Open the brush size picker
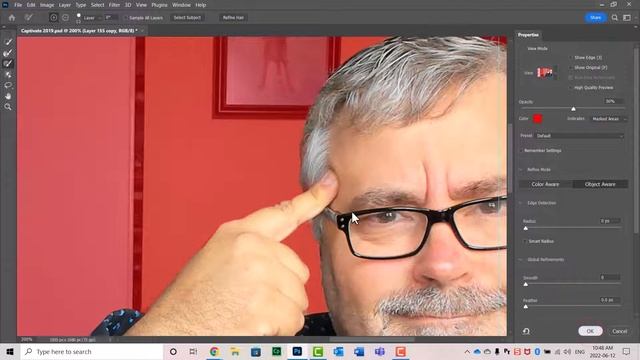The height and width of the screenshot is (360, 640). coord(78,18)
